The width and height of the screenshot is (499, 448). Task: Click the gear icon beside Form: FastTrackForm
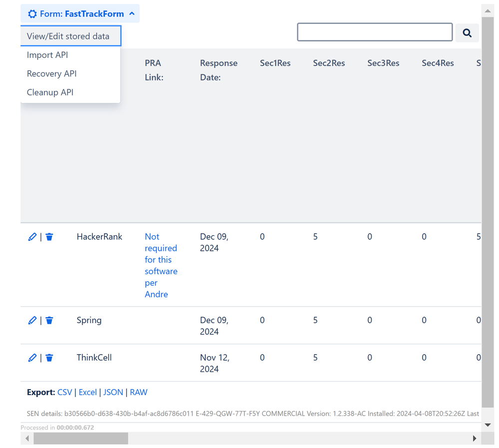click(x=32, y=14)
